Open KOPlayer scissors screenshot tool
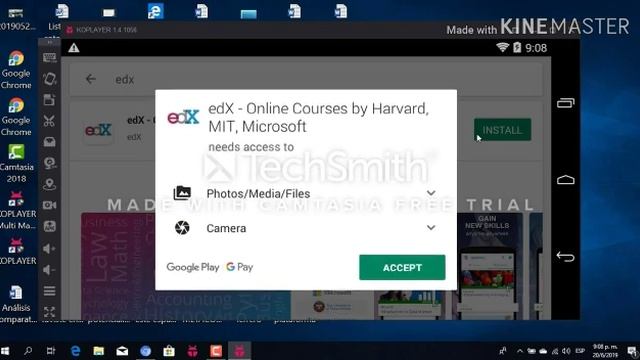The height and width of the screenshot is (360, 640). [49, 121]
